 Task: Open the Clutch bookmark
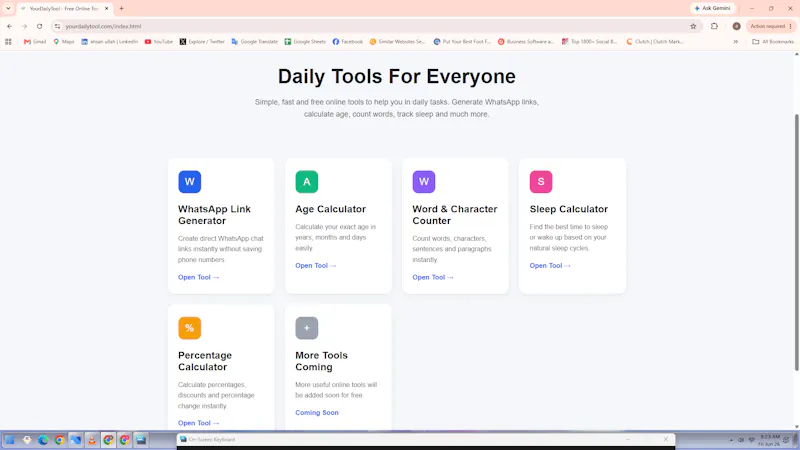tap(655, 42)
